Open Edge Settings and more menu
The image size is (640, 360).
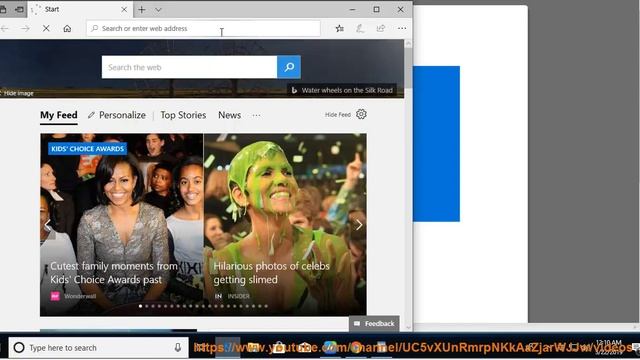402,28
